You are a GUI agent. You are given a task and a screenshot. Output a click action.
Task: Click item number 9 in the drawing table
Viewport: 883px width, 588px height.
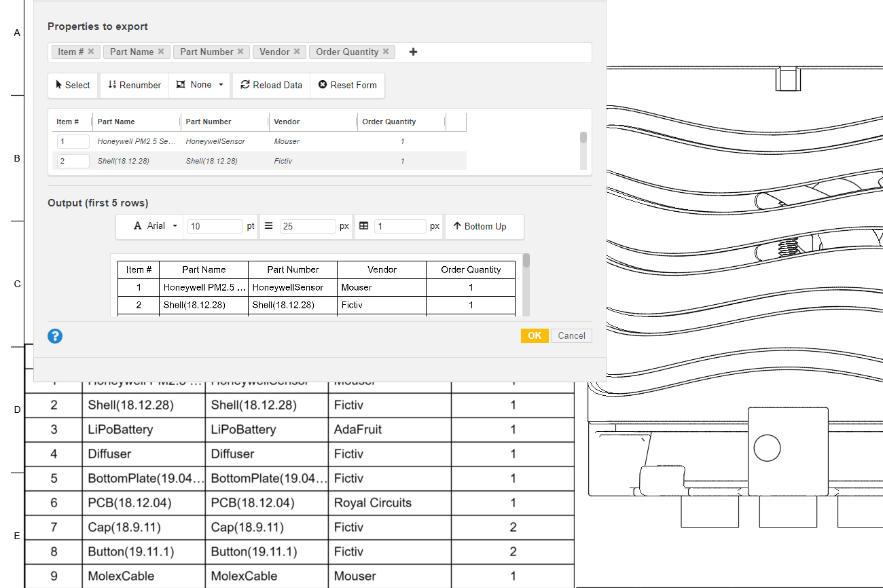[x=54, y=576]
